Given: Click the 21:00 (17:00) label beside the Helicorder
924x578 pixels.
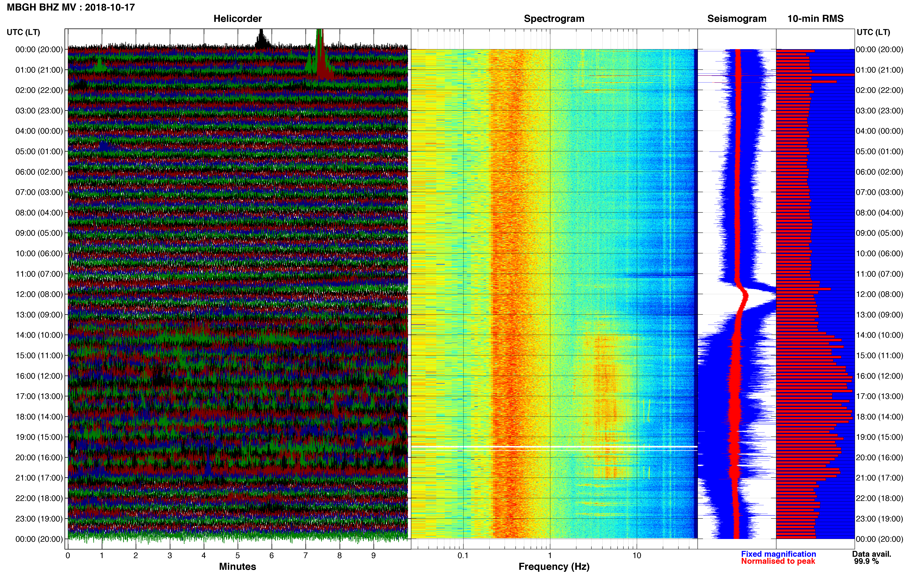Looking at the screenshot, I should click(x=39, y=478).
